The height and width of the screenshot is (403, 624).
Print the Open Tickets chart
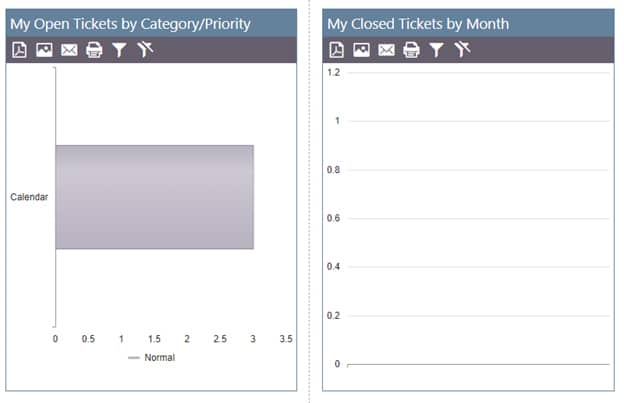click(x=94, y=50)
